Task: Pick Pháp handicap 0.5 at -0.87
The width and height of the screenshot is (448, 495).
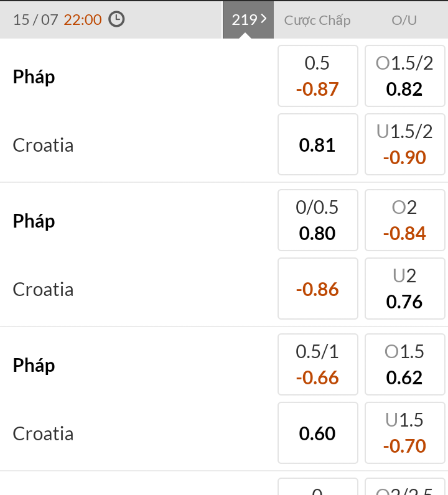Action: point(317,76)
